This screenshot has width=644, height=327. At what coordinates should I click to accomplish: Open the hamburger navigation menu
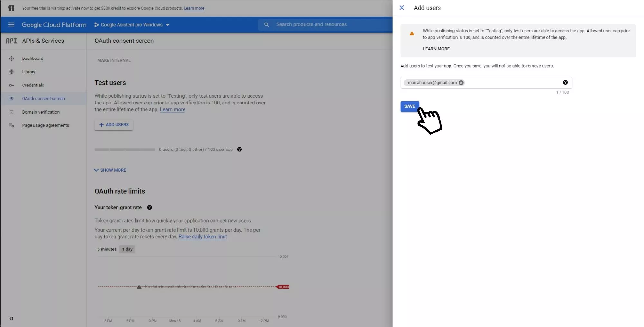pyautogui.click(x=11, y=24)
